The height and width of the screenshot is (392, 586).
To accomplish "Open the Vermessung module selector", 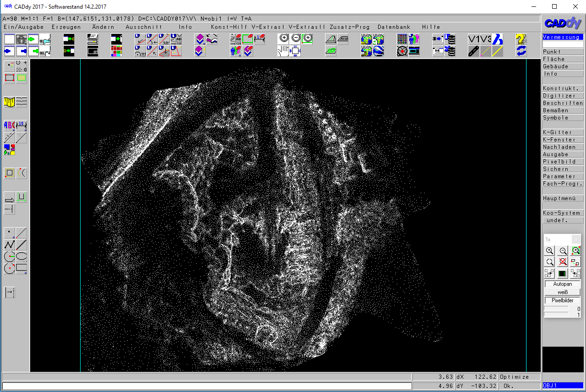I will [x=563, y=37].
